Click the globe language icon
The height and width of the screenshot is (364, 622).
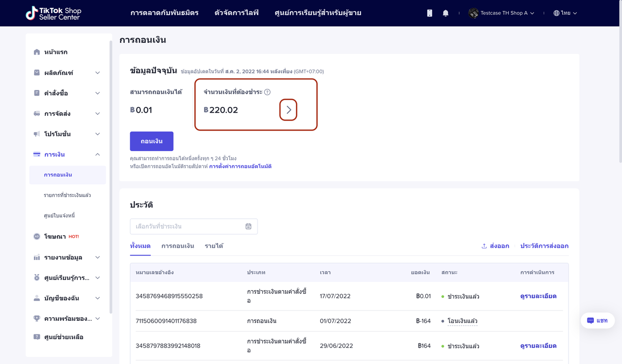click(x=556, y=13)
